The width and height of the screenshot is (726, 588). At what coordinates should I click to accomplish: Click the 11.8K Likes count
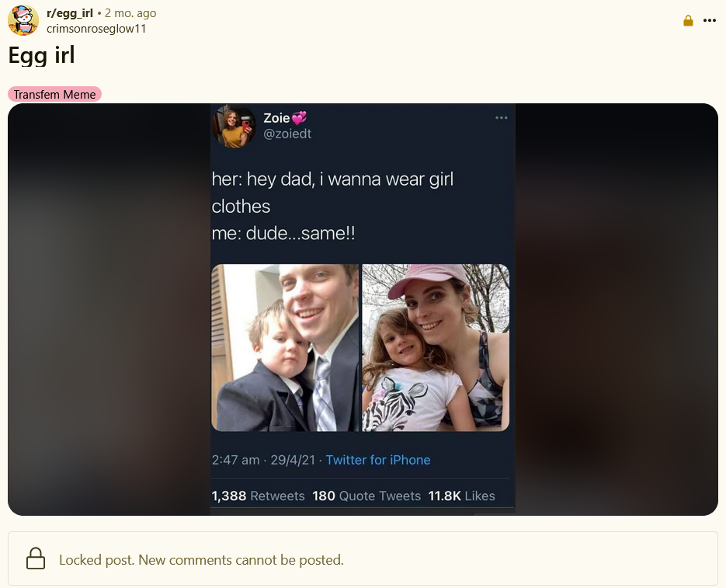click(462, 496)
